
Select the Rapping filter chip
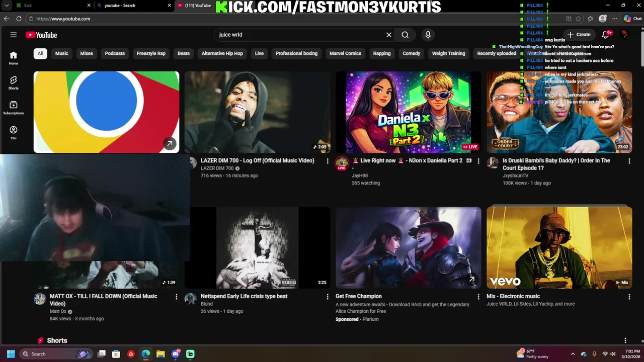click(382, 53)
